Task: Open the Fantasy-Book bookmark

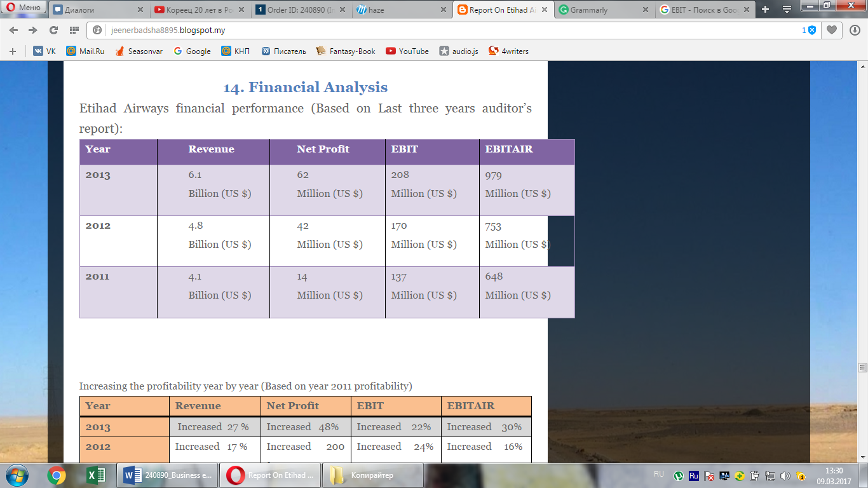Action: click(346, 51)
